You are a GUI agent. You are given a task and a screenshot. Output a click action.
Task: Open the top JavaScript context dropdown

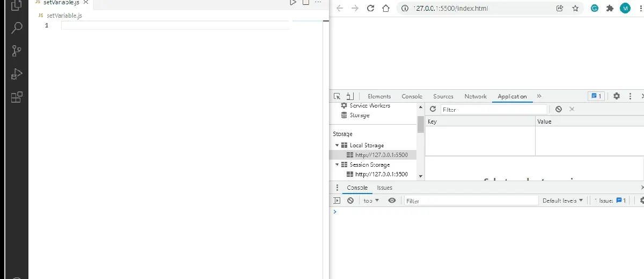pyautogui.click(x=371, y=201)
